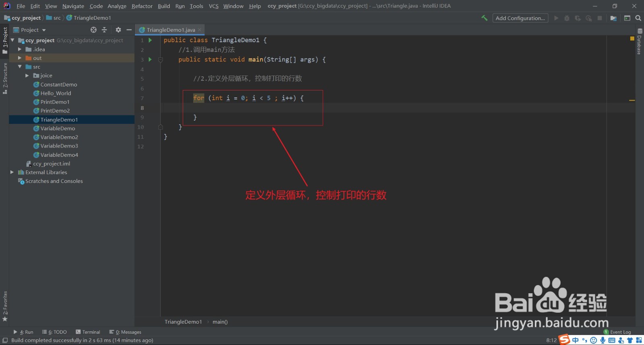Expand the out folder
The width and height of the screenshot is (644, 345).
pyautogui.click(x=20, y=58)
